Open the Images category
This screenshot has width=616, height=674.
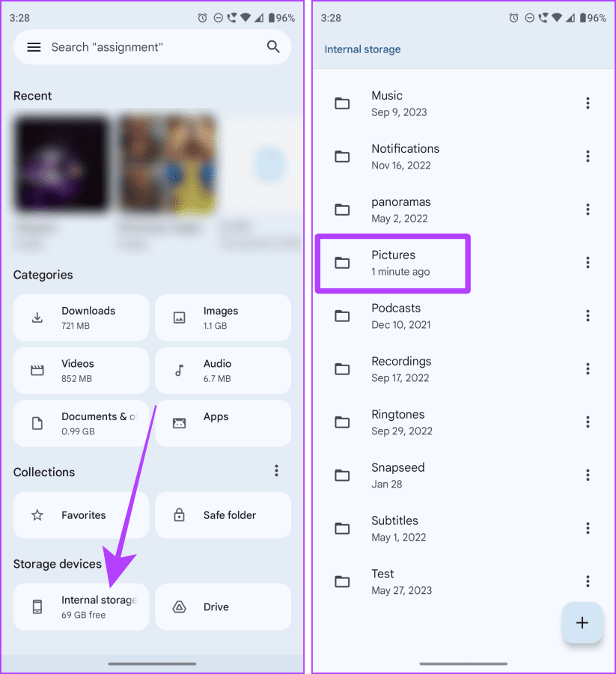coord(223,318)
